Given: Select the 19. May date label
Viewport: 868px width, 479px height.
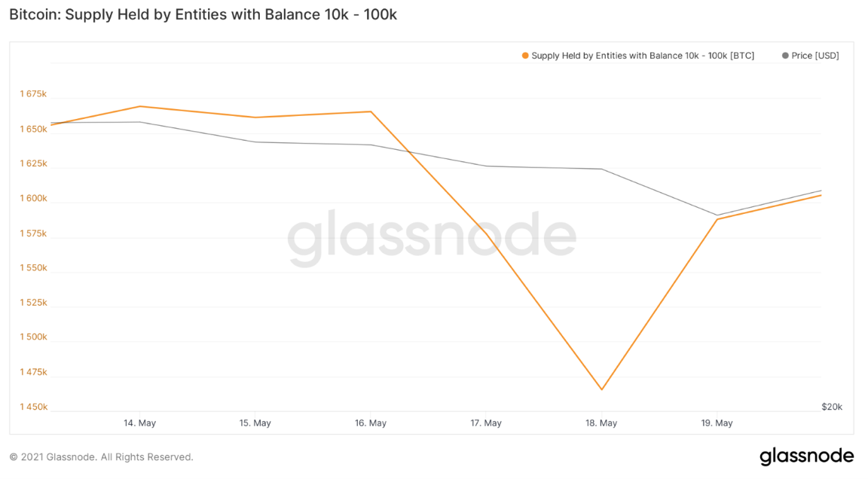Looking at the screenshot, I should click(x=717, y=423).
